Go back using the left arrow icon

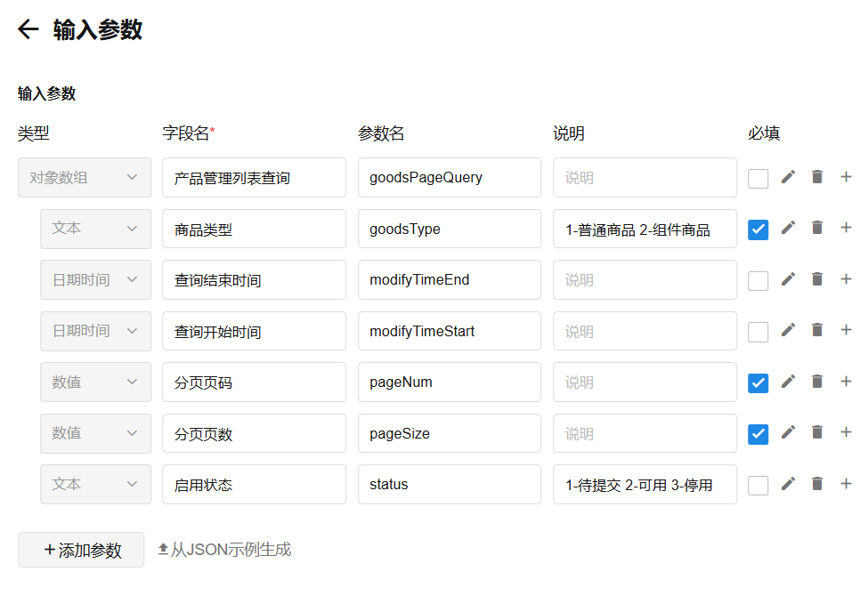click(x=28, y=28)
